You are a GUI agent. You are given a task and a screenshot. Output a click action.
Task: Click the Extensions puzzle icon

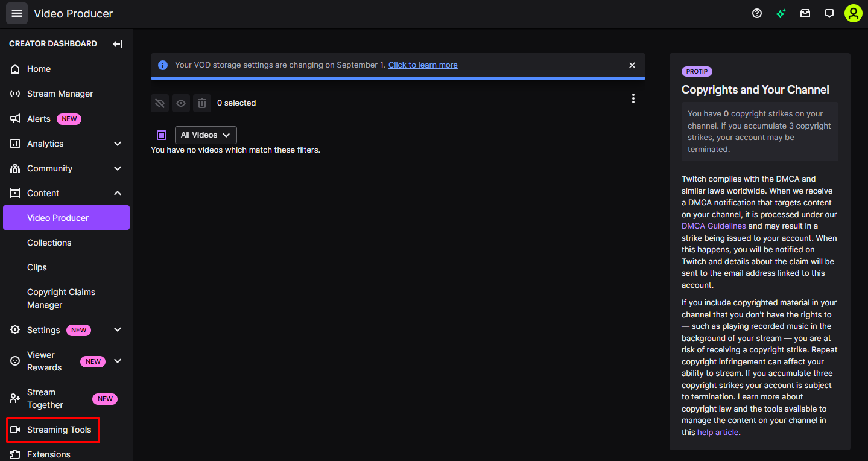coord(15,454)
